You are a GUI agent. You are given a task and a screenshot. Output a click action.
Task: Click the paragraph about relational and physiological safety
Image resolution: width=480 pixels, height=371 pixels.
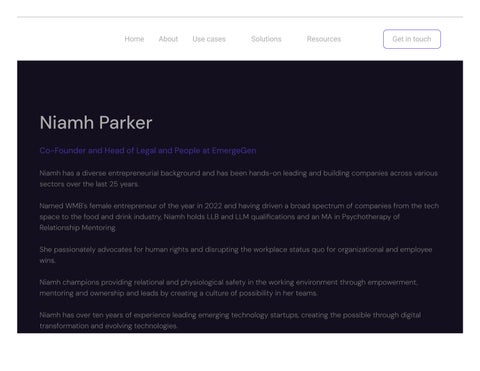click(x=228, y=288)
